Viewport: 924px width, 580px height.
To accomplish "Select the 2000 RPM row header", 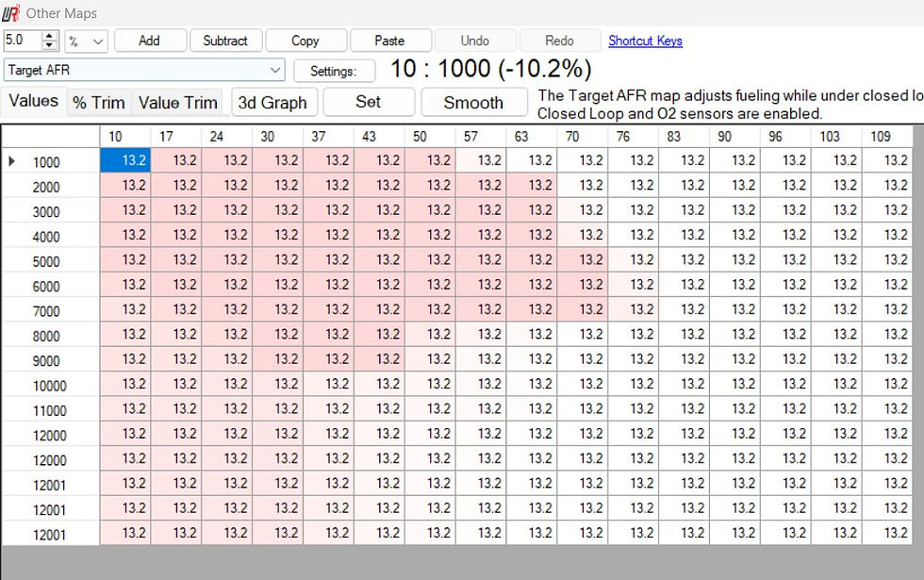I will click(x=51, y=187).
